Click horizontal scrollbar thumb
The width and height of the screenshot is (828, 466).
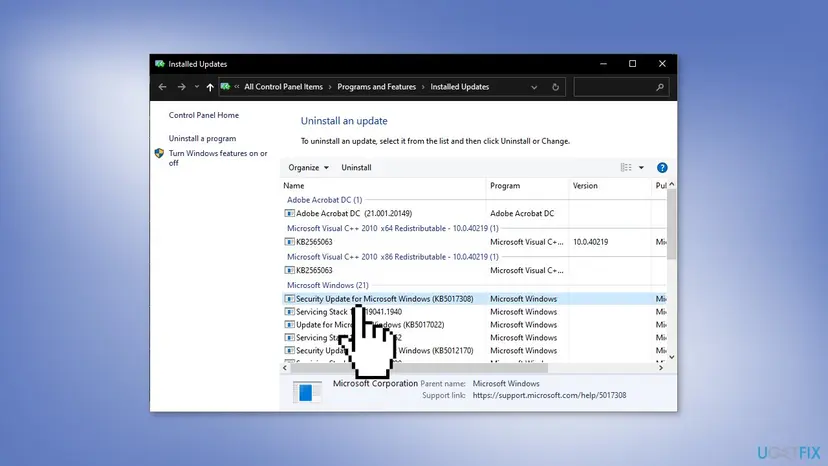[419, 368]
